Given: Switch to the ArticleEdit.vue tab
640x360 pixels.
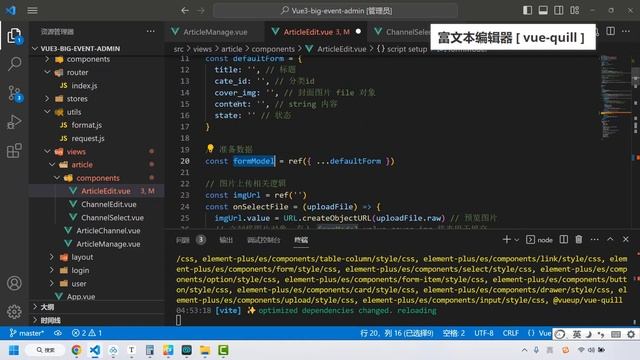Looking at the screenshot, I should (x=316, y=32).
